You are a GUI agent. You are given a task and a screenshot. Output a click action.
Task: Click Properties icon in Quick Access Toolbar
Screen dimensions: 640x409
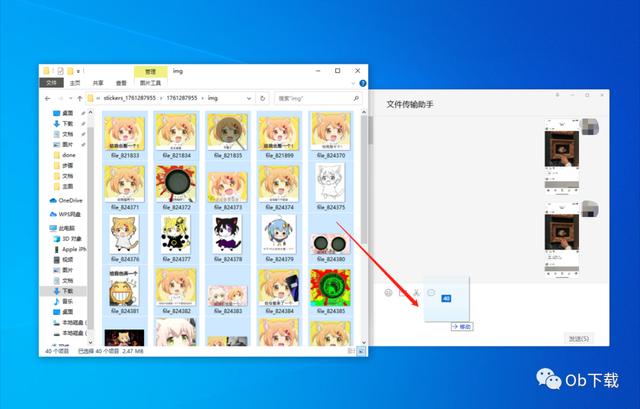(60, 71)
